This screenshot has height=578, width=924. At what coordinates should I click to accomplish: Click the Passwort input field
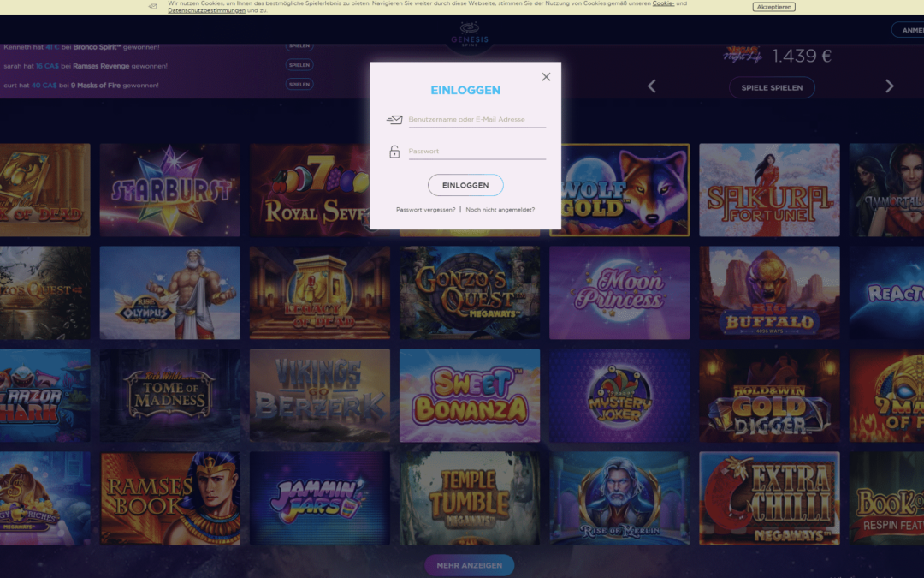477,151
